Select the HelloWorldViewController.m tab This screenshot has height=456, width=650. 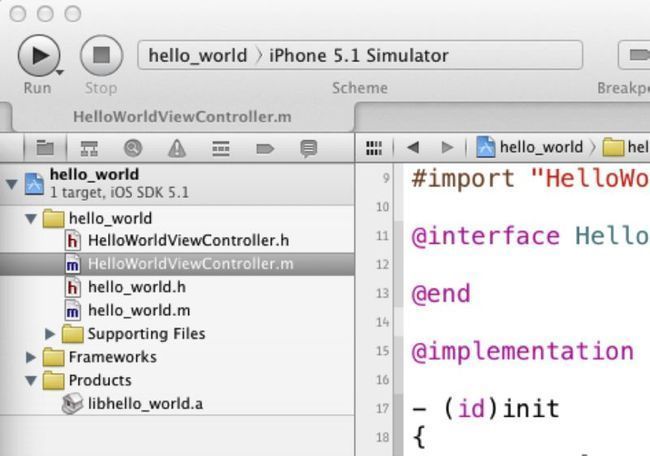182,117
